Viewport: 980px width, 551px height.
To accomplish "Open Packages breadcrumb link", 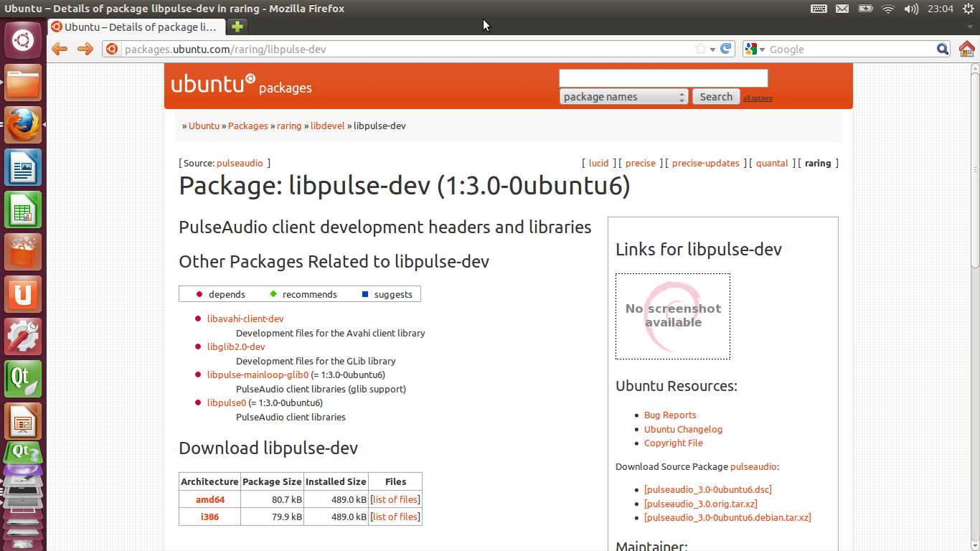I will point(248,126).
